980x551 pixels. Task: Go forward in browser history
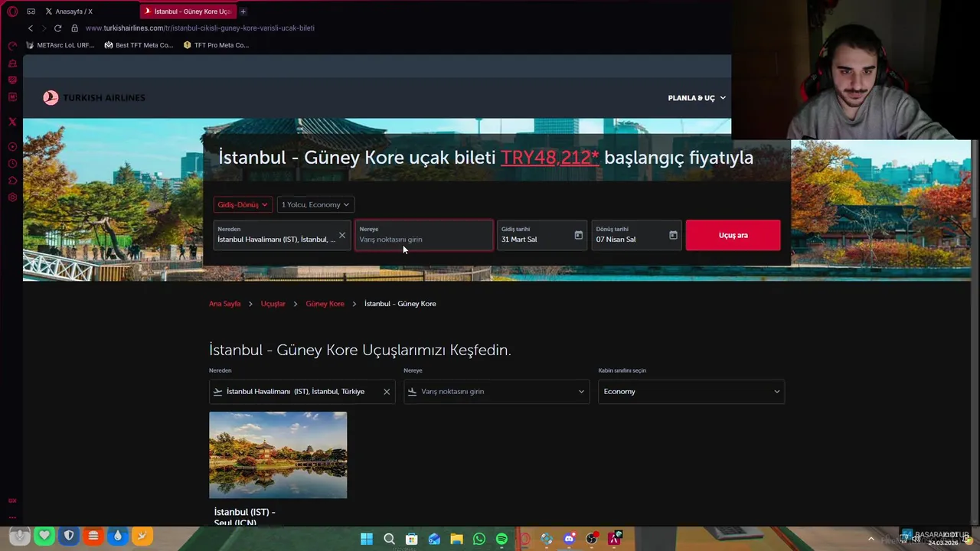(44, 28)
